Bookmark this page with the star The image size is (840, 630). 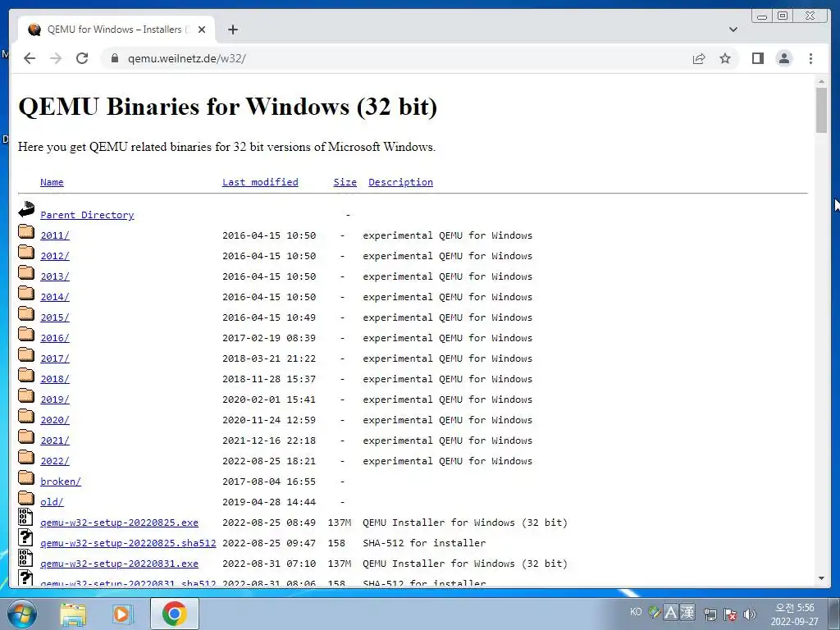pos(725,58)
